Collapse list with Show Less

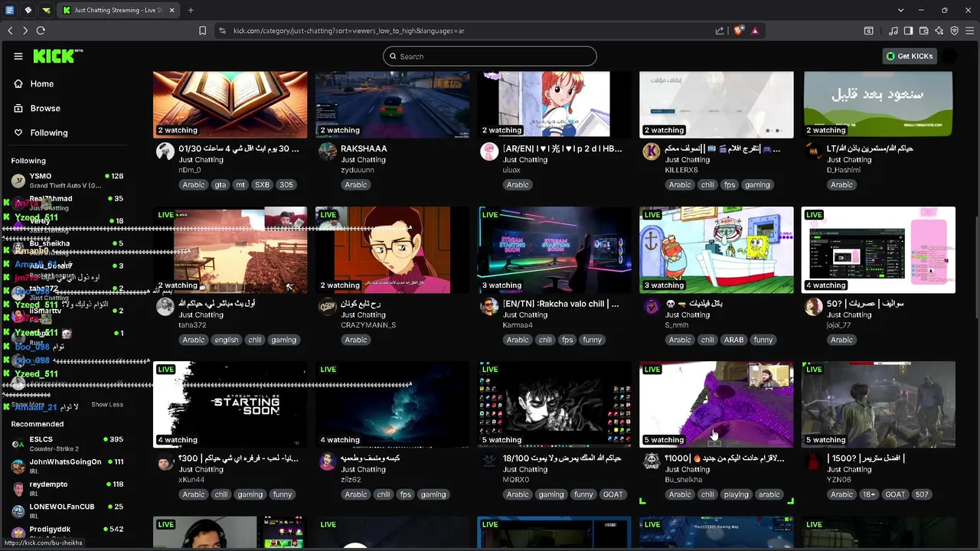click(107, 405)
